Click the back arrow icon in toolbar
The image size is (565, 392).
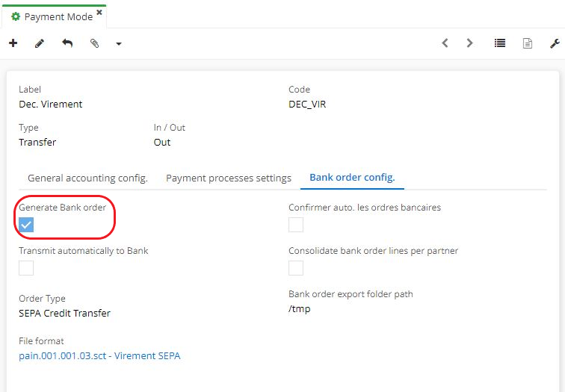pyautogui.click(x=67, y=43)
